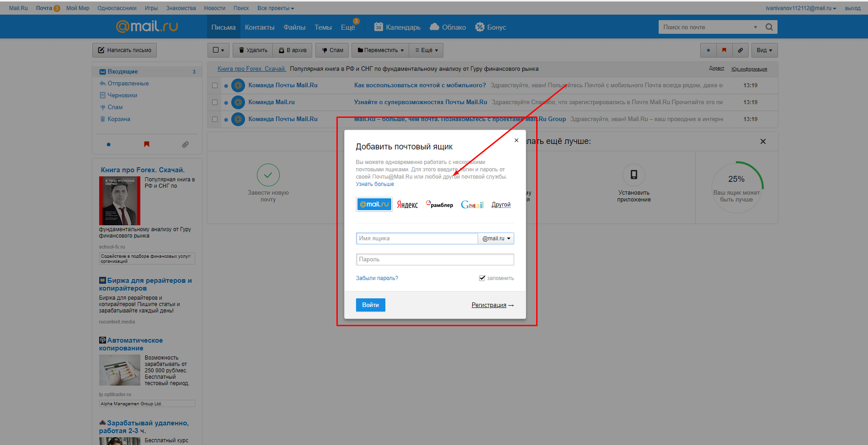Toggle unread dot on 'Узнайте о супервозможностях' message
868x445 pixels.
click(226, 103)
